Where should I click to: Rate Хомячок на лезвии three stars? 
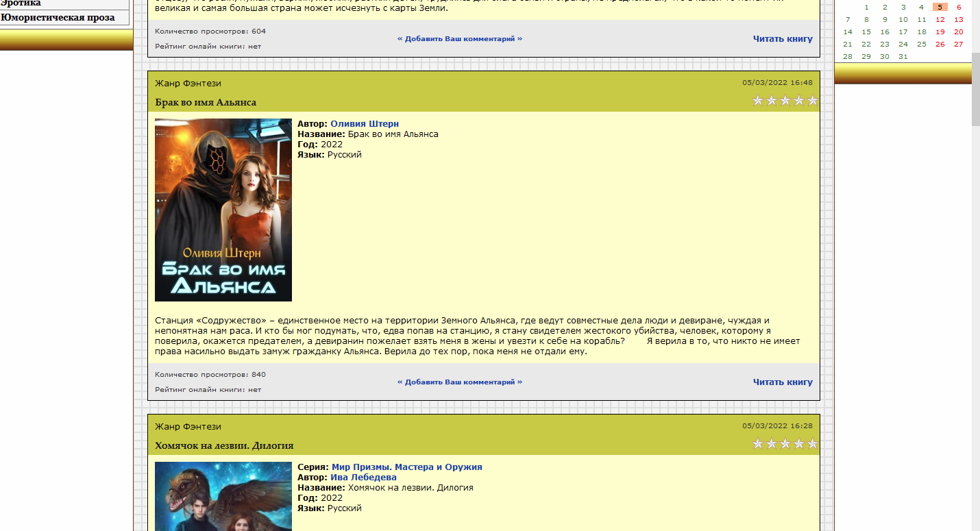coord(785,444)
